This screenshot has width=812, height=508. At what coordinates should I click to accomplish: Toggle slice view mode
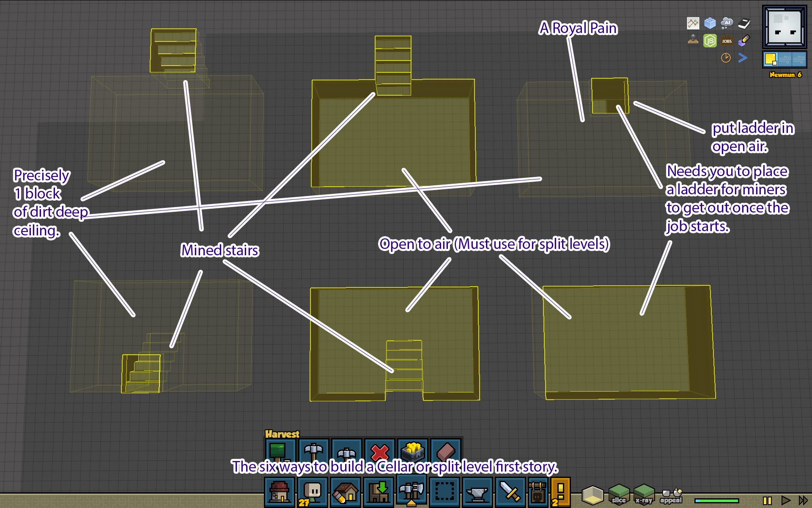[x=619, y=494]
